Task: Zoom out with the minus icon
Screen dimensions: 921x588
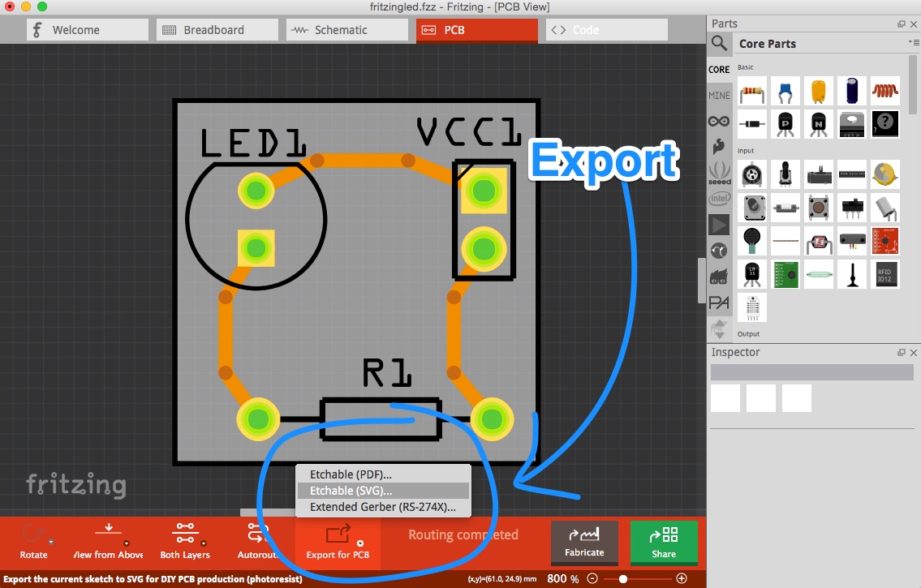Action: [x=592, y=578]
